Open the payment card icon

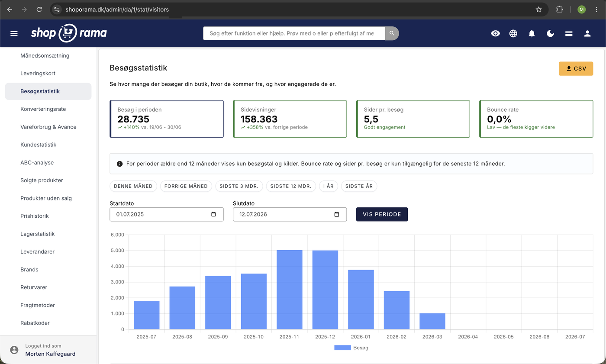point(569,33)
